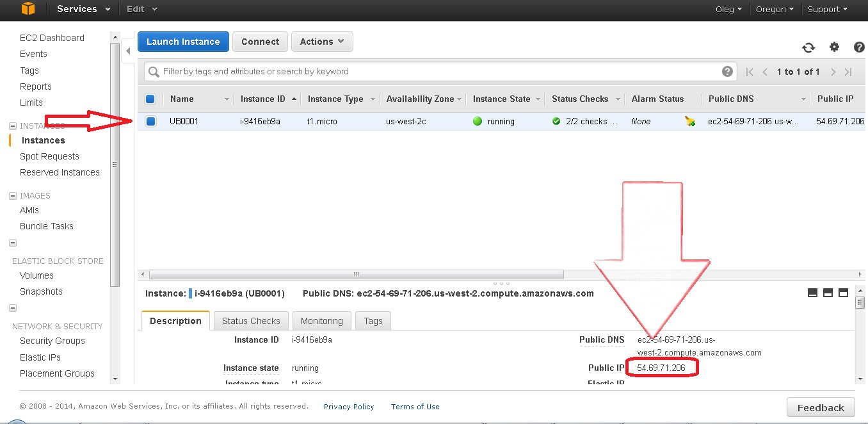
Task: Click the Launch Instance button
Action: click(183, 42)
